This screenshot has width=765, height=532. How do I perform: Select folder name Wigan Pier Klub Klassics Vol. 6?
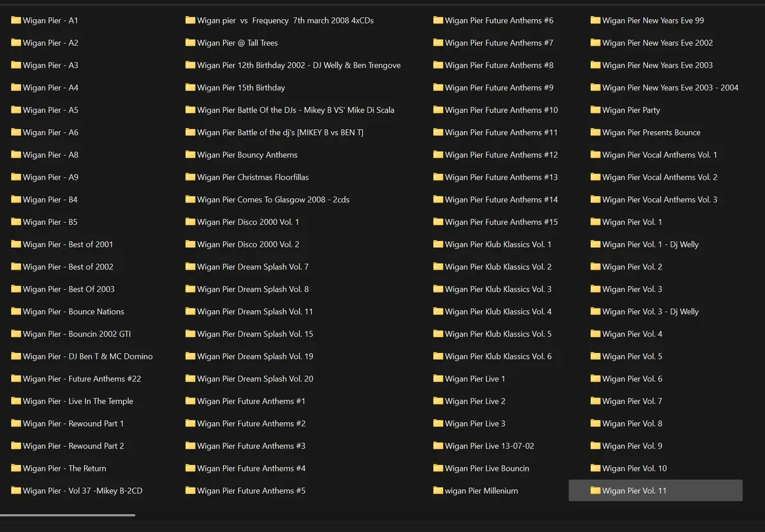click(x=499, y=356)
